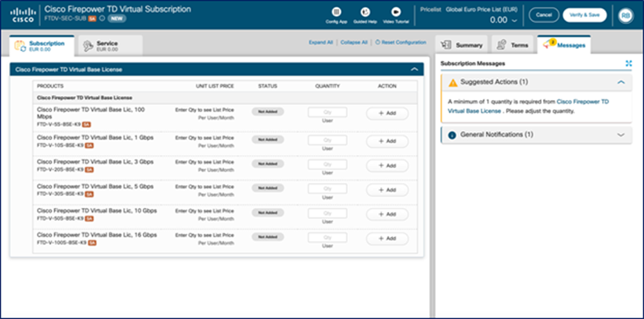
Task: Click the SA badge beside FTD-V-10S-BSE-K9
Action: [x=89, y=145]
